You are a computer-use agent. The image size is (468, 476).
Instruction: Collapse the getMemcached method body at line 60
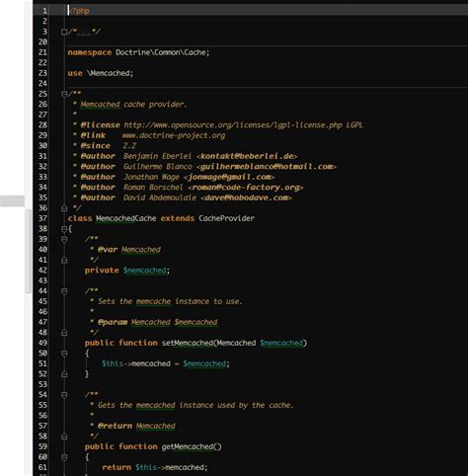click(64, 457)
